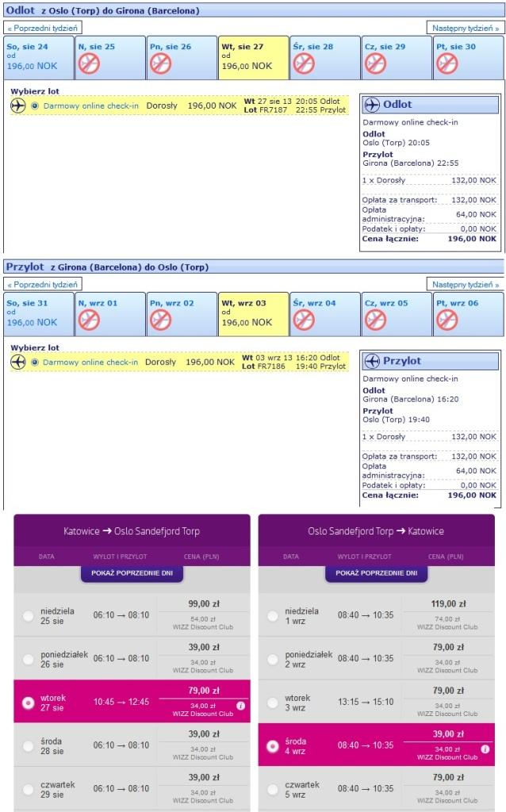Select wtorek 27 sie flight radio
The image size is (506, 812).
28,703
